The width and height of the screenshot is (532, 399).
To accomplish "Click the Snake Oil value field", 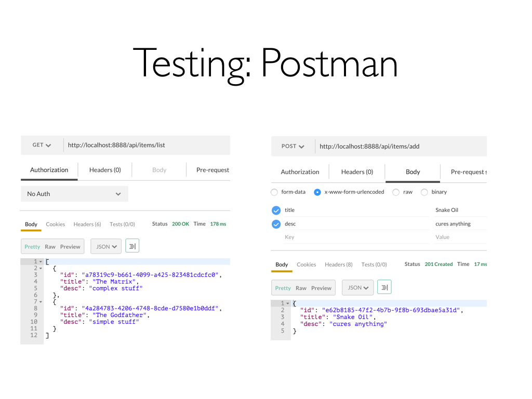I will (x=460, y=210).
